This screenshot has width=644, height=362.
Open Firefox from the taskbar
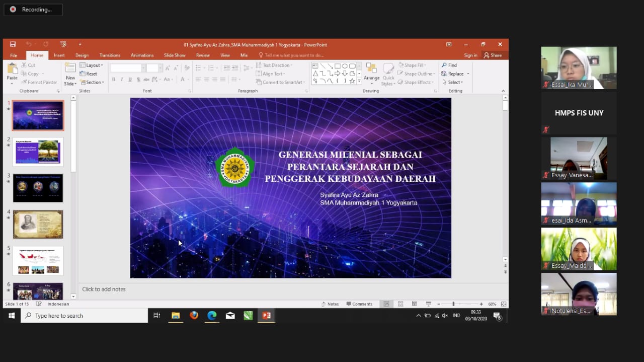coord(194,316)
